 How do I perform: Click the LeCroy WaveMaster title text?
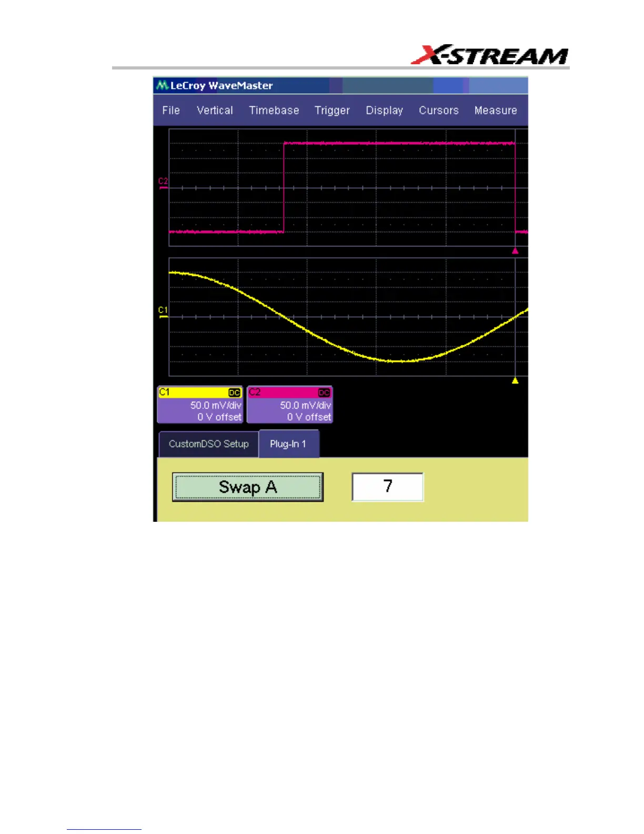(222, 85)
